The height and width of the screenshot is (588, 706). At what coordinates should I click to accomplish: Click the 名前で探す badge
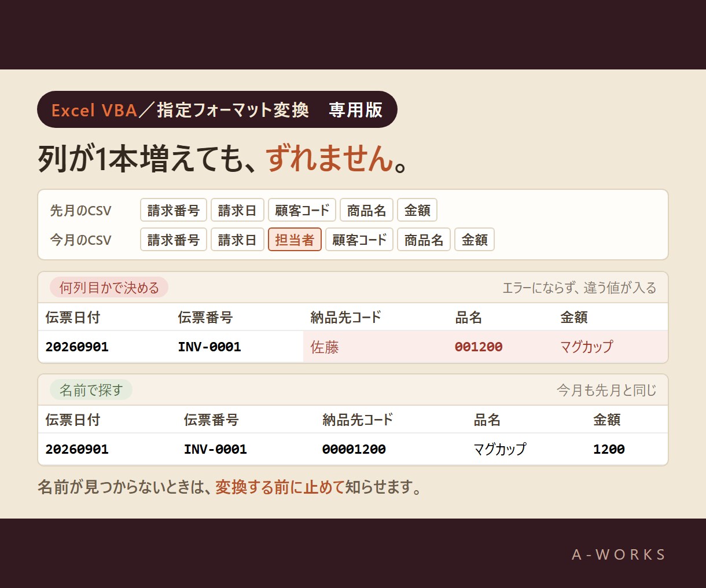tap(91, 390)
